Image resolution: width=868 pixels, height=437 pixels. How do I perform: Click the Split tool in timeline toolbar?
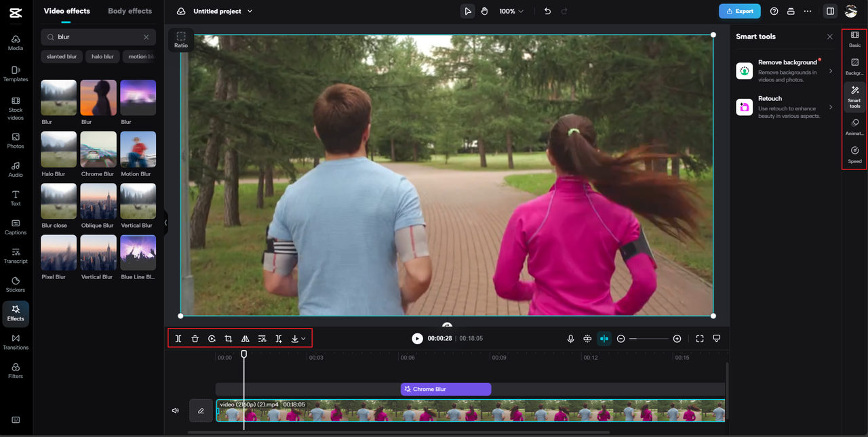[x=178, y=339]
